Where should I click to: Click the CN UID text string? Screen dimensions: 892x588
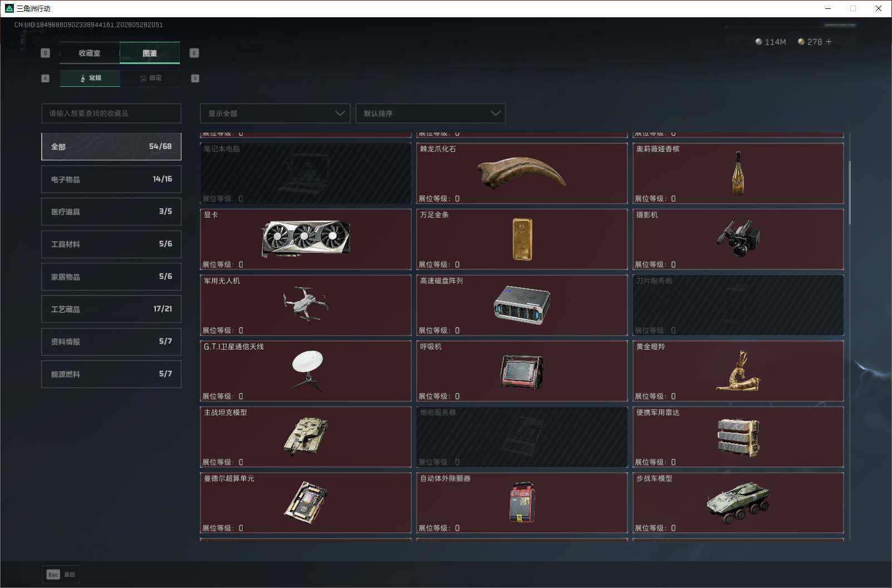click(89, 25)
